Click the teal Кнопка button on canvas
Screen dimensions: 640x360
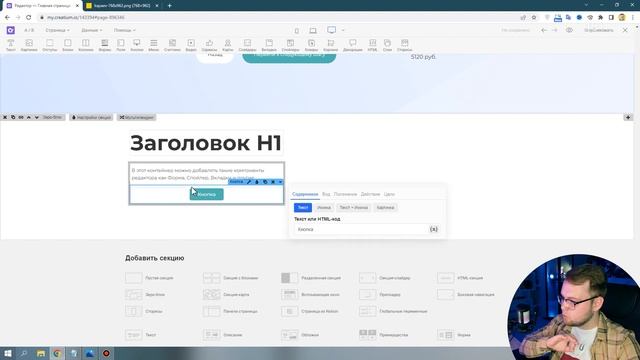pos(207,194)
